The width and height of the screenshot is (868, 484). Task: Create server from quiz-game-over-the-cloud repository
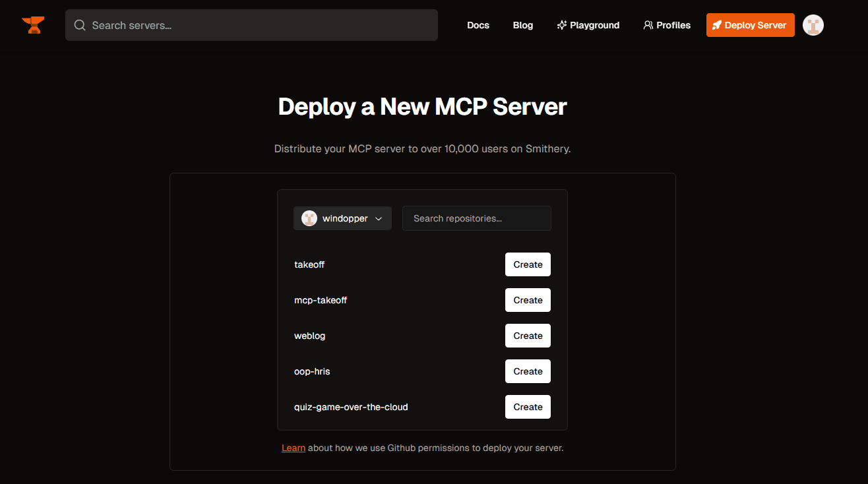point(528,407)
